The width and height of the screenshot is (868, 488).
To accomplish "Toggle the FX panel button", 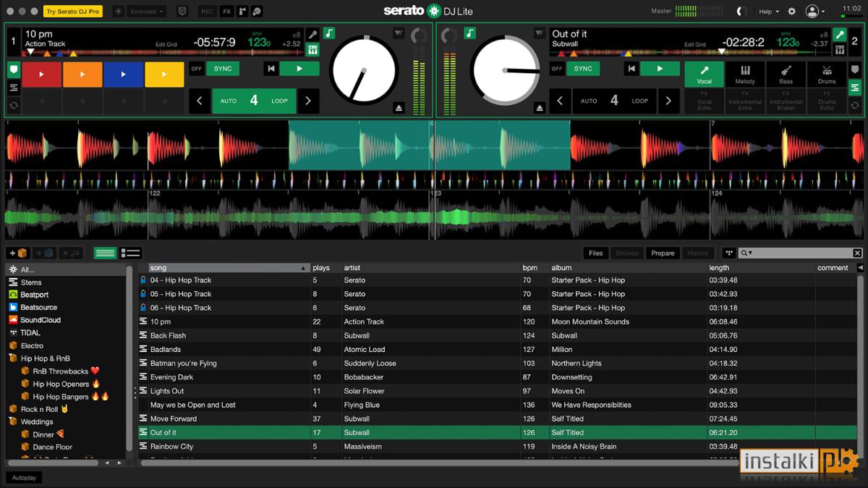I will point(226,12).
